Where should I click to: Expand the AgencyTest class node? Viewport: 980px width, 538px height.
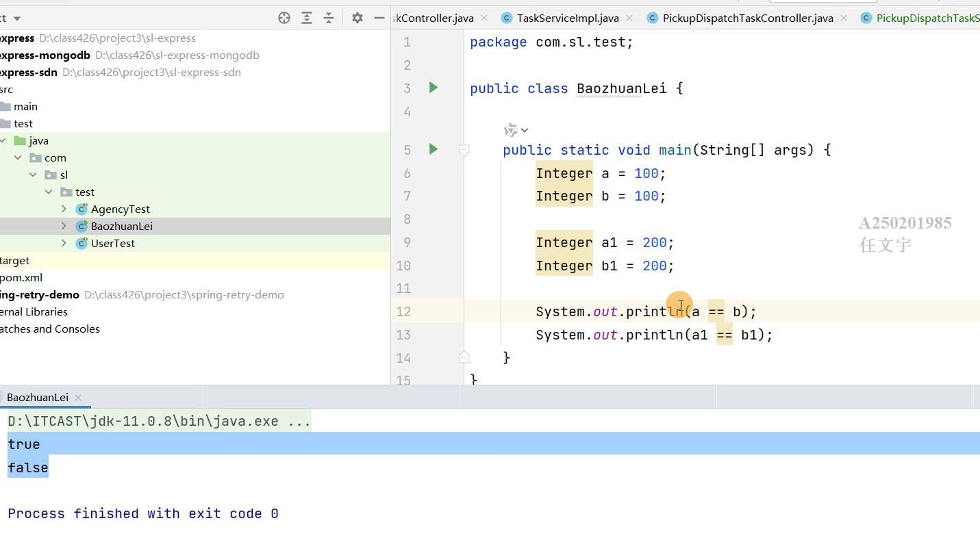(x=64, y=209)
